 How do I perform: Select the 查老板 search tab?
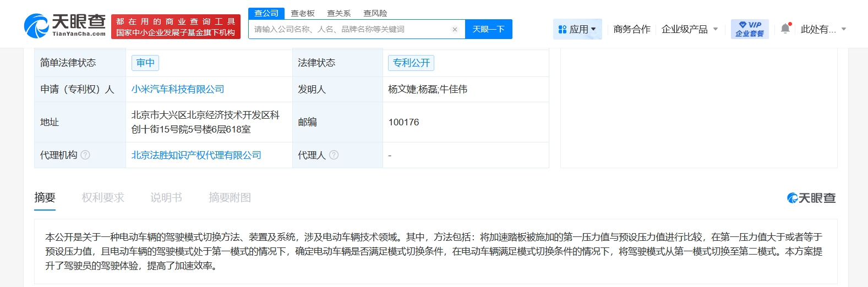click(x=303, y=13)
